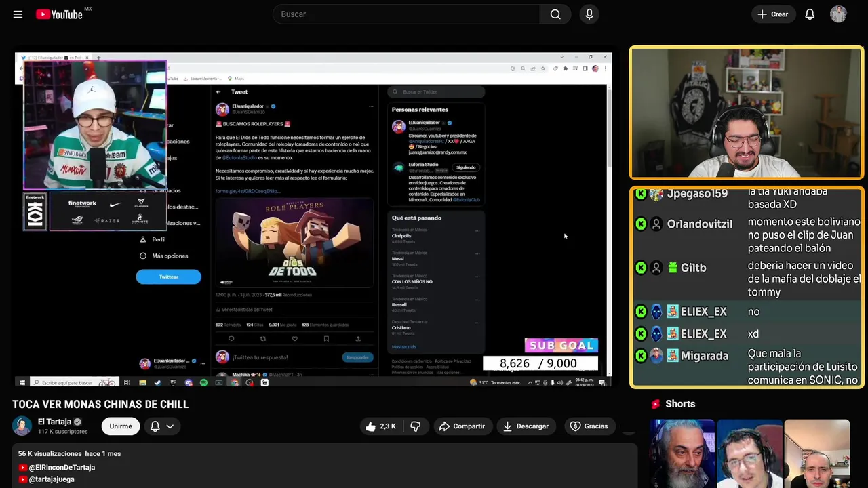Viewport: 868px width, 488px height.
Task: Click the Siguiendo button for Eufonia Studio
Action: pyautogui.click(x=466, y=167)
